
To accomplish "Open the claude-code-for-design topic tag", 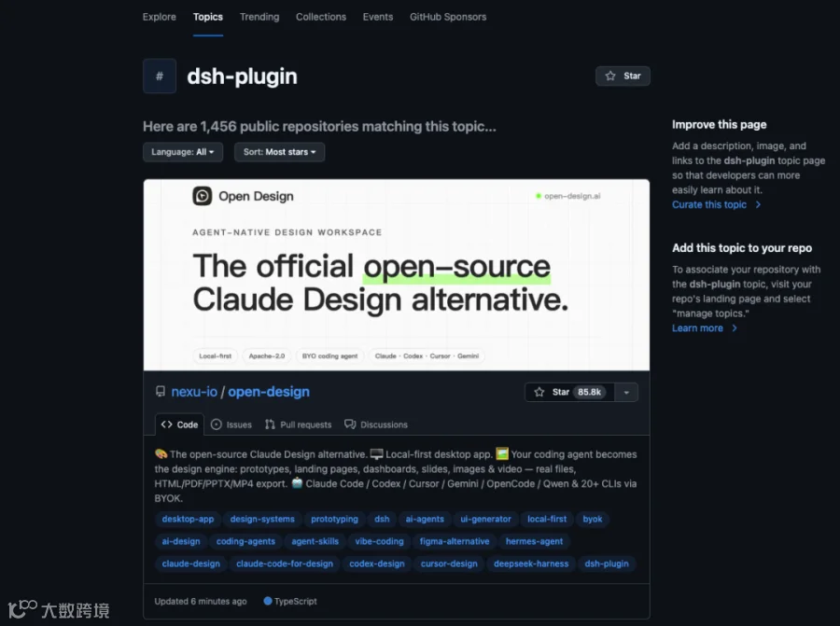I will pos(285,563).
